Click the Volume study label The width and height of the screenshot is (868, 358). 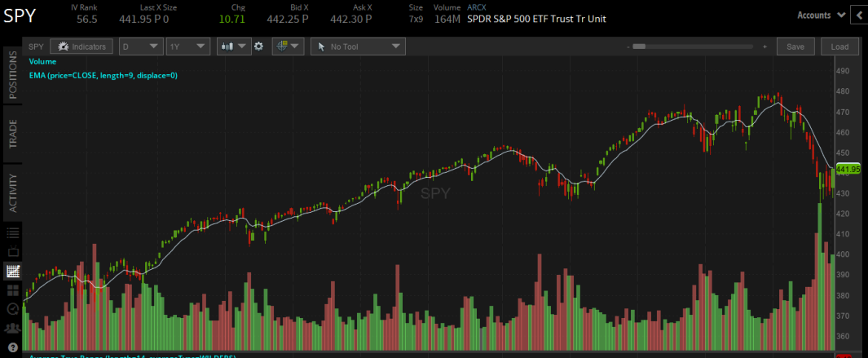pos(42,61)
